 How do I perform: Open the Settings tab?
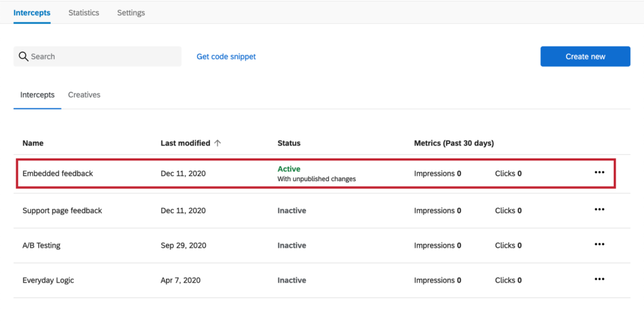point(131,13)
